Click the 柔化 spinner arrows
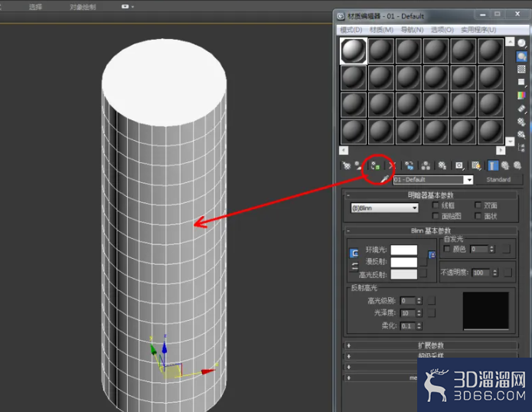The width and height of the screenshot is (532, 412). [x=419, y=325]
